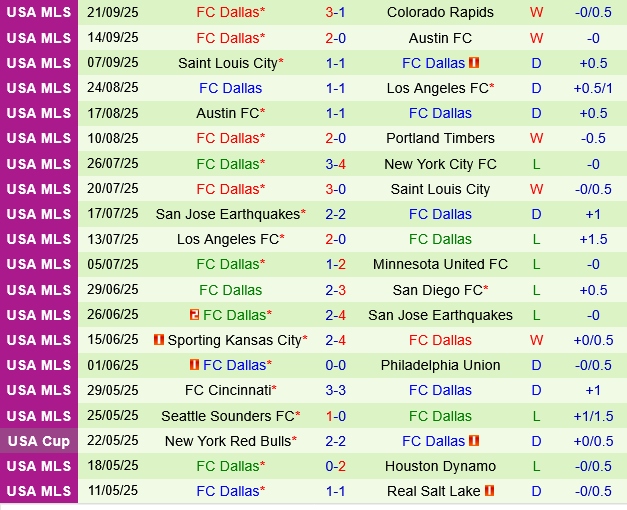This screenshot has height=510, width=627.
Task: Click red card icon beside FC Dallas on 07/09/25
Action: click(474, 63)
